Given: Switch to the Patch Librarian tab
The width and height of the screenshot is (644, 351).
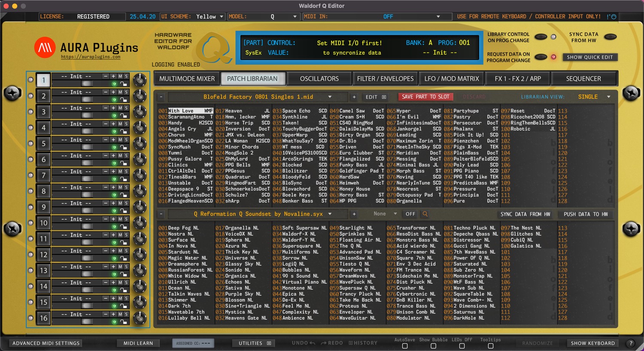Looking at the screenshot, I should [252, 79].
